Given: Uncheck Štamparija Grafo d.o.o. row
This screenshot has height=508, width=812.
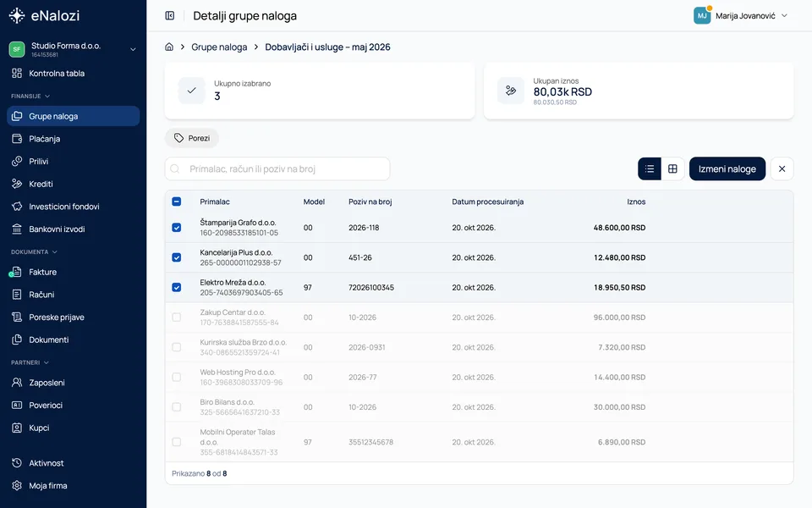Looking at the screenshot, I should [176, 228].
